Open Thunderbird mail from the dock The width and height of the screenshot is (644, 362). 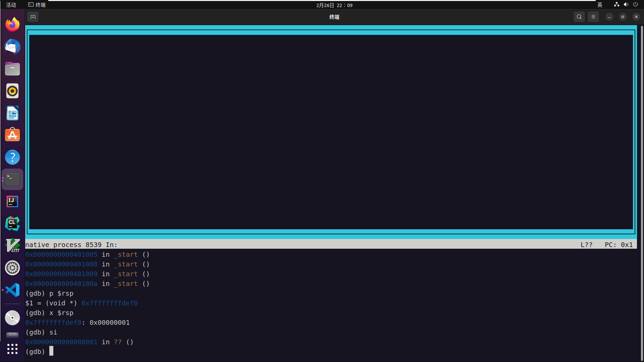pyautogui.click(x=12, y=47)
